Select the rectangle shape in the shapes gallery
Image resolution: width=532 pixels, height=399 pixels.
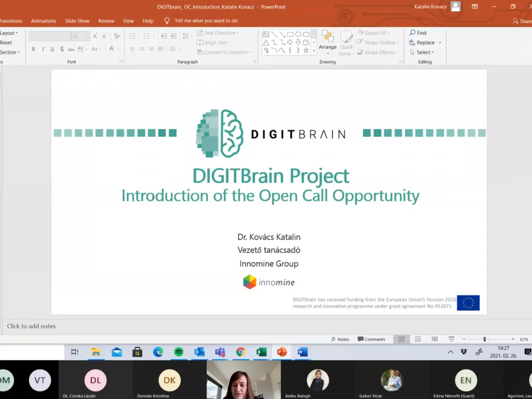tap(290, 34)
